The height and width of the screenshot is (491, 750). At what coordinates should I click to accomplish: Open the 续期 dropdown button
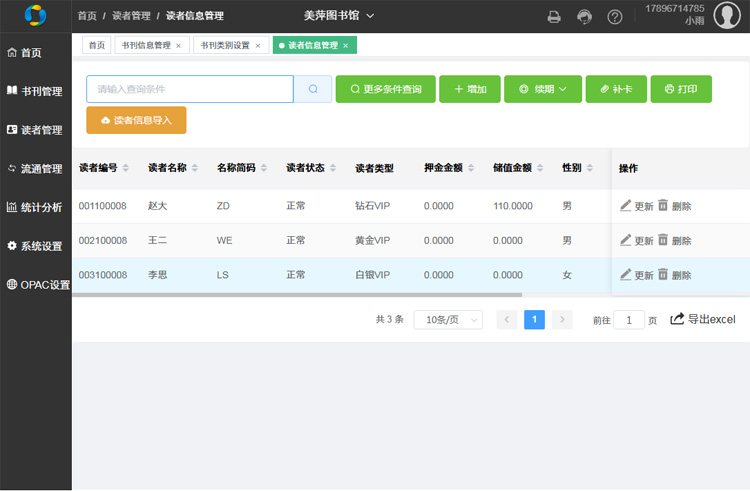(x=543, y=89)
